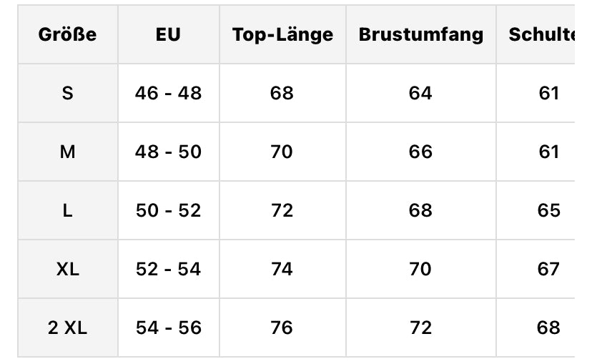Viewport: 592px width, 364px height.
Task: Click the Brustumfang column header
Action: click(421, 34)
